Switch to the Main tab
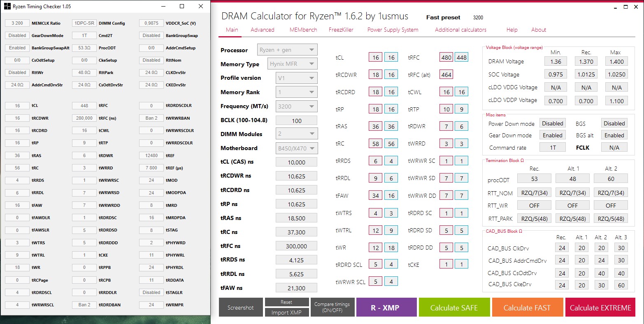The width and height of the screenshot is (644, 324). tap(232, 30)
